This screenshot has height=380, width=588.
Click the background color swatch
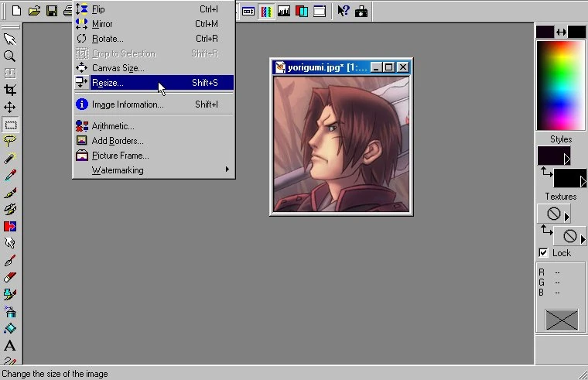(576, 32)
